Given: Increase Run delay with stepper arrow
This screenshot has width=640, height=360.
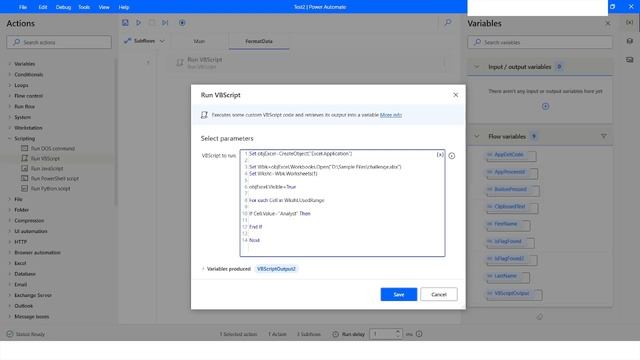Looking at the screenshot, I should (398, 331).
